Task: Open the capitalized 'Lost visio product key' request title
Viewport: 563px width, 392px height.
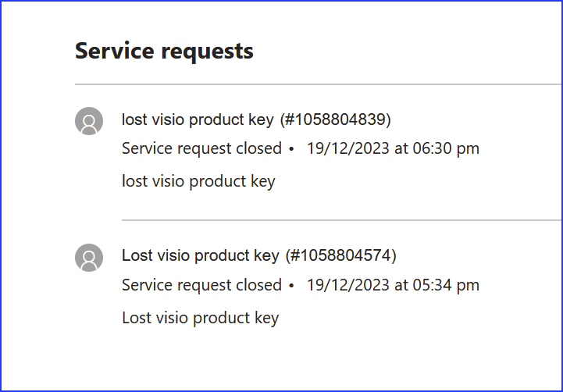Action: click(x=200, y=255)
